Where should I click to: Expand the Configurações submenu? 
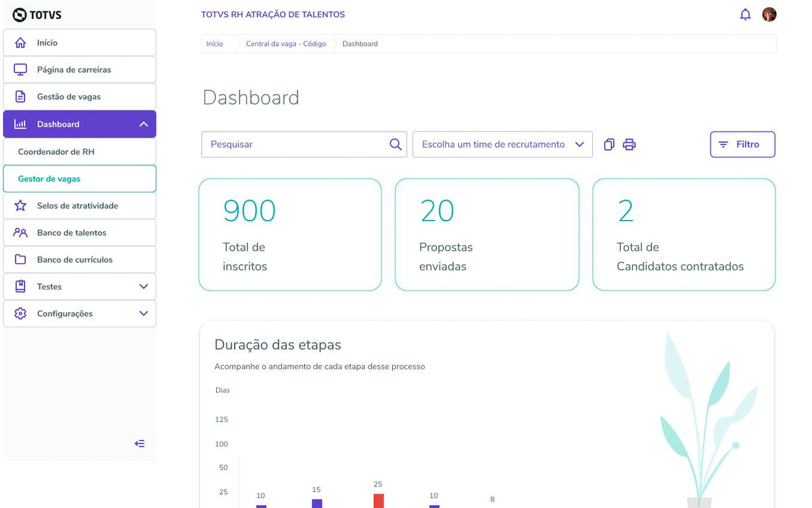(143, 314)
